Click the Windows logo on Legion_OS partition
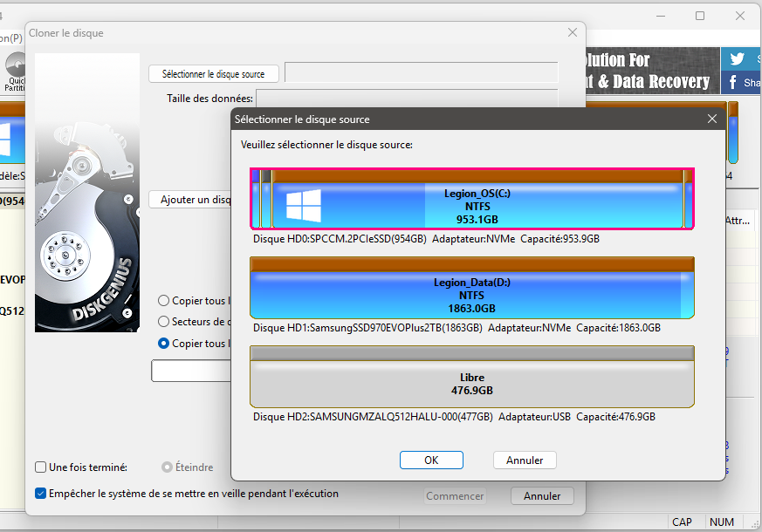 click(x=303, y=205)
